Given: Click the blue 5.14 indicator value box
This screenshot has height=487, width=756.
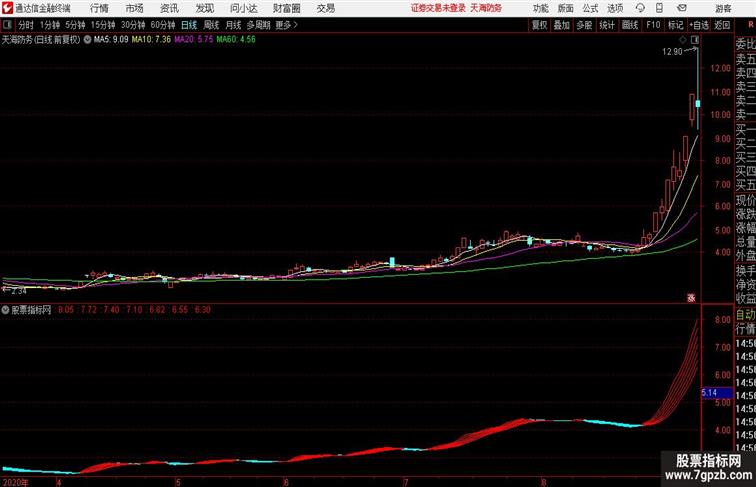Looking at the screenshot, I should tap(716, 393).
